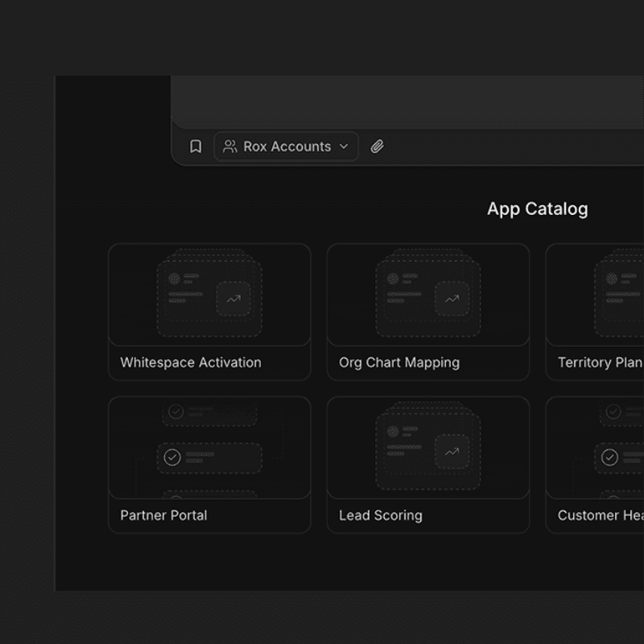This screenshot has height=644, width=644.
Task: Click the App Catalog heading
Action: [x=537, y=209]
